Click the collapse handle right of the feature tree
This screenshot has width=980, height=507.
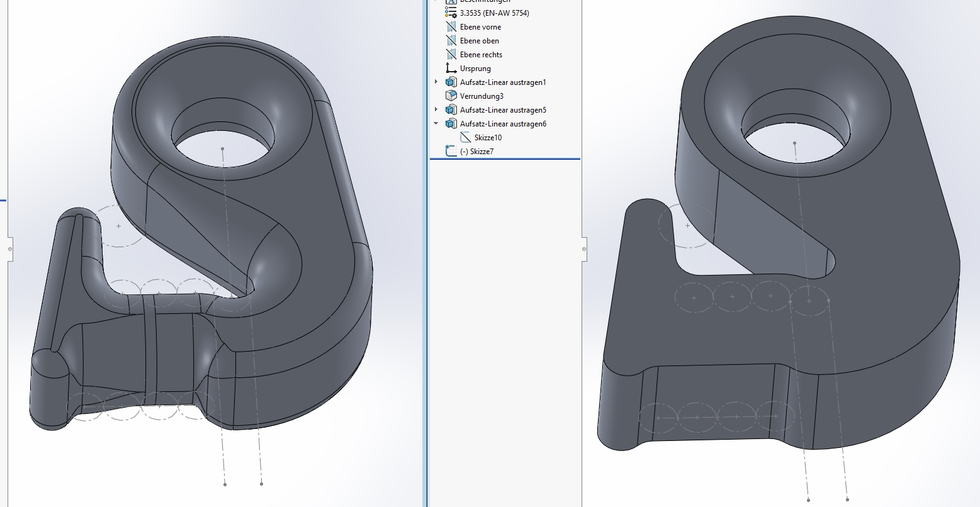point(584,249)
